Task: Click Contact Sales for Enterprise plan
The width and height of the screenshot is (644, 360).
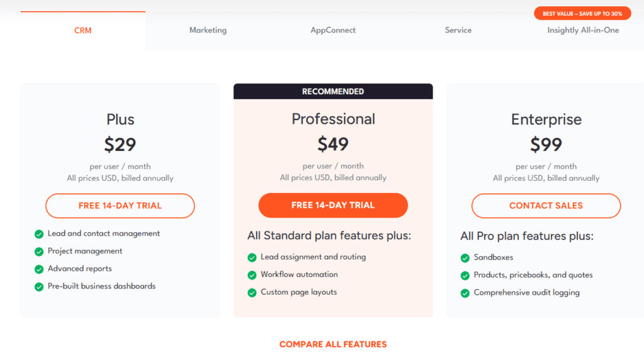Action: coord(546,205)
